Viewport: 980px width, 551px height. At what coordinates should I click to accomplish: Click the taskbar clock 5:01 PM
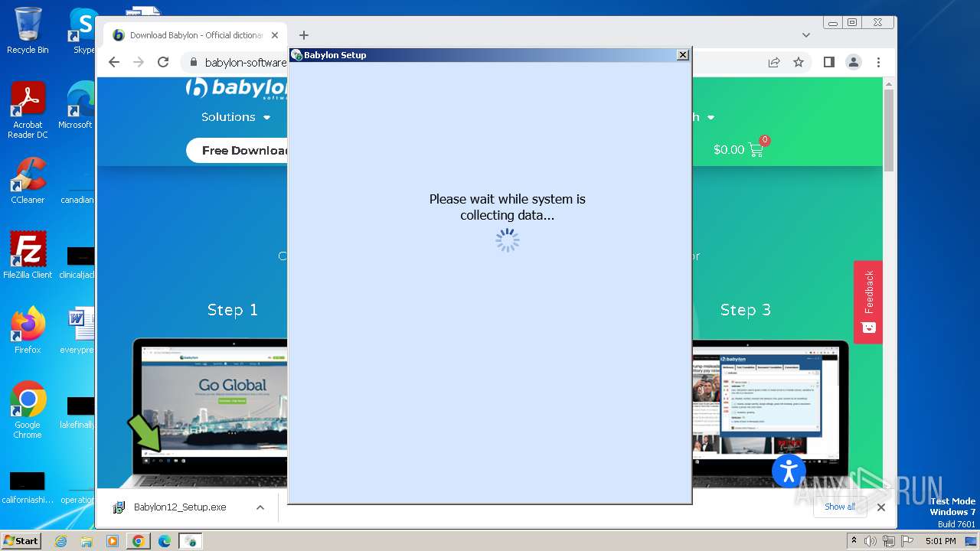(x=940, y=541)
